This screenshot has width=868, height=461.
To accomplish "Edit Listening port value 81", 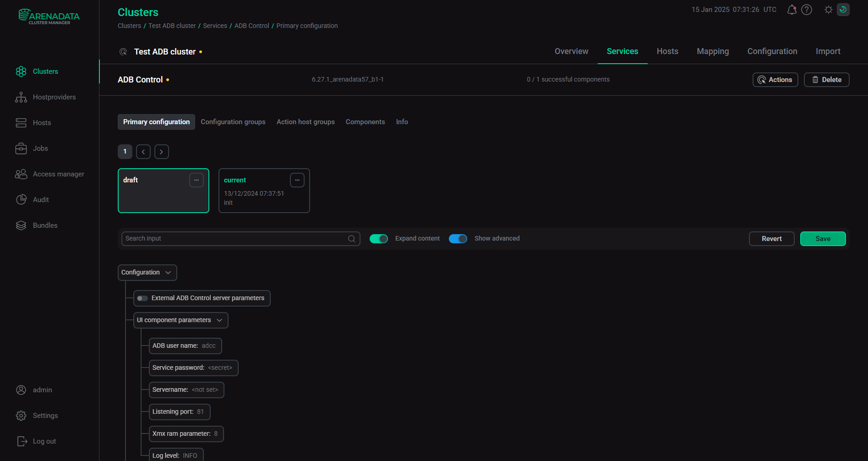I will point(180,412).
